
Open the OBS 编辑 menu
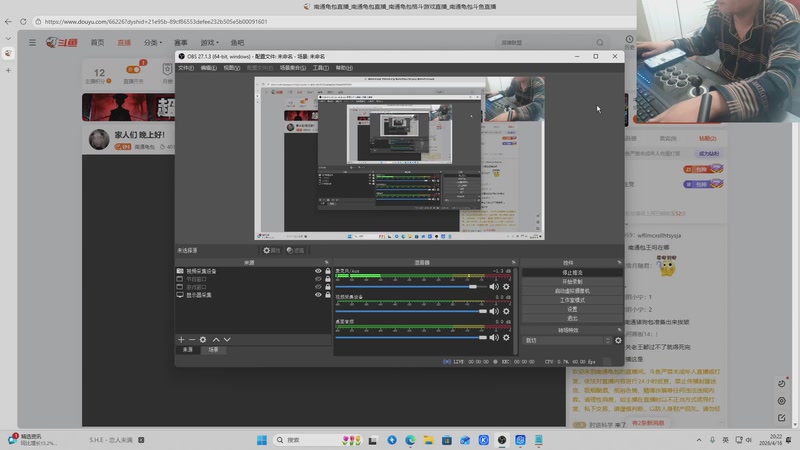[208, 68]
